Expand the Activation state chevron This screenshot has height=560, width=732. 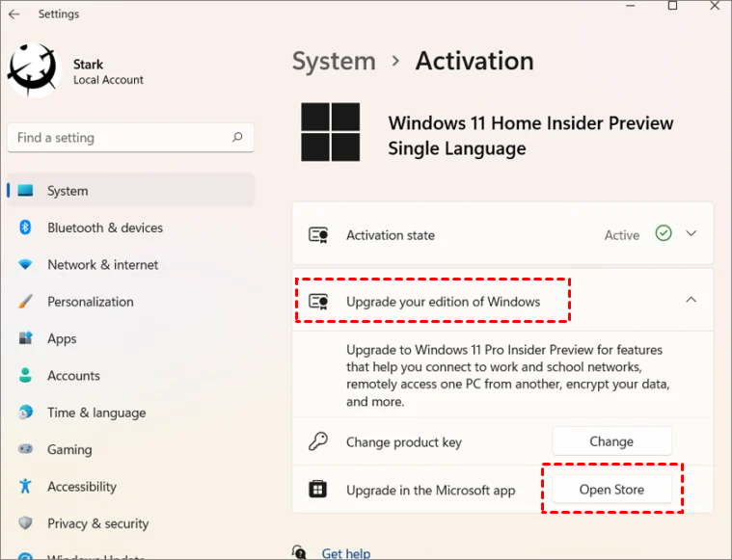click(691, 233)
